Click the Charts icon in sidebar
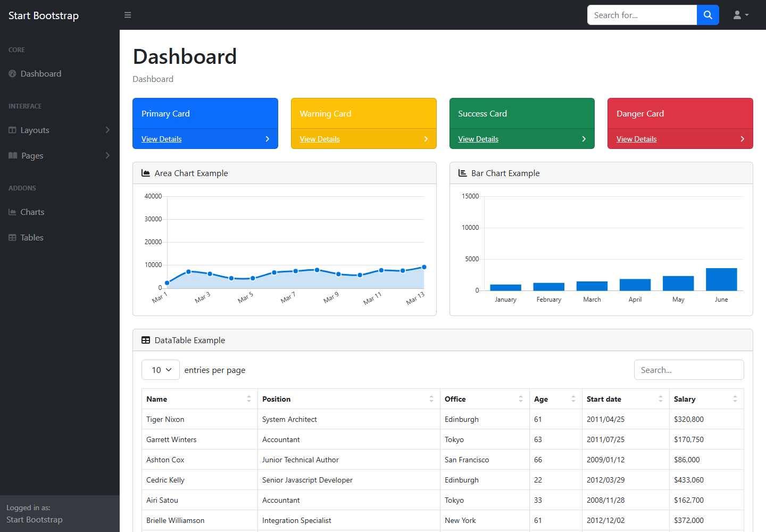The image size is (766, 532). (12, 212)
